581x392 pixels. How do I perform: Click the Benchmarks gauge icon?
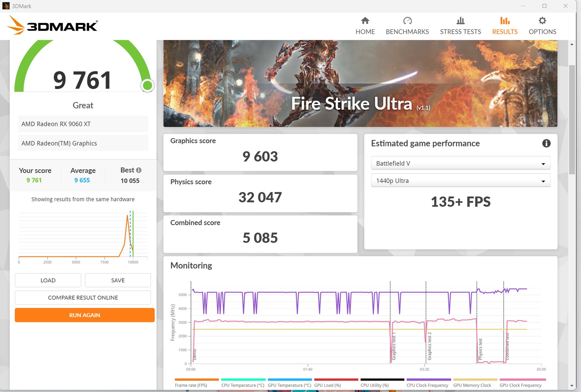[407, 21]
